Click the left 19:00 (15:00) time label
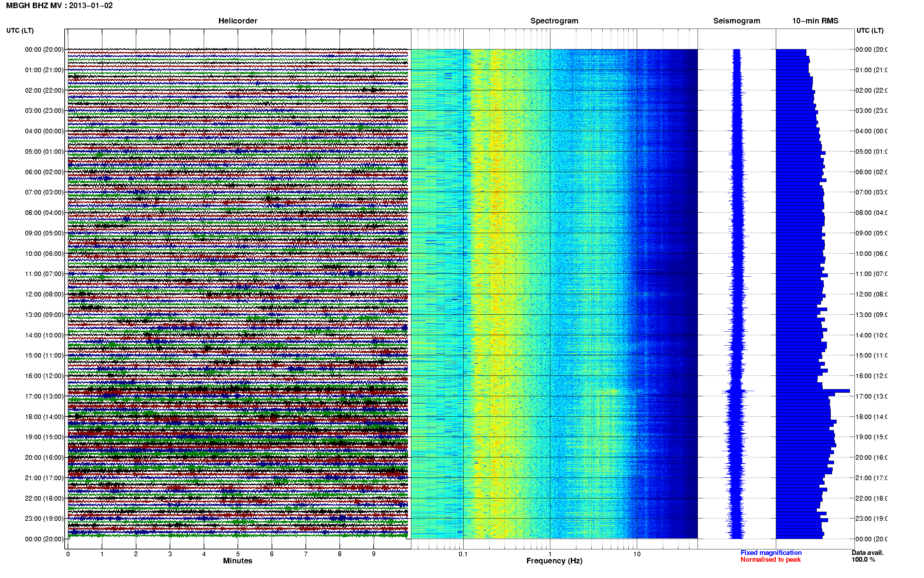The height and width of the screenshot is (578, 924). (44, 437)
